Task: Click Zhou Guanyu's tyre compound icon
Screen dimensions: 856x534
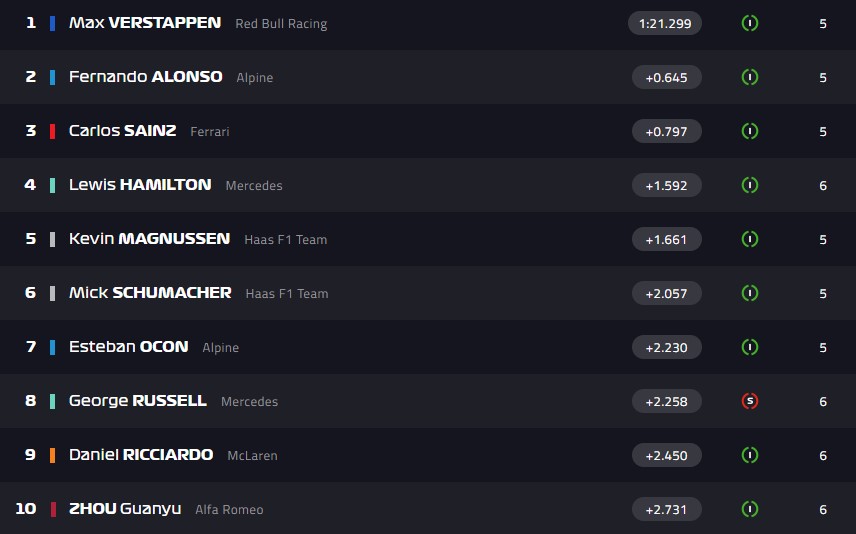Action: [749, 509]
